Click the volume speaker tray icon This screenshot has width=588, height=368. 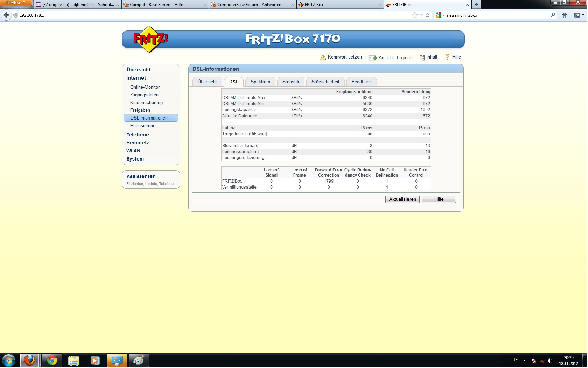[550, 361]
